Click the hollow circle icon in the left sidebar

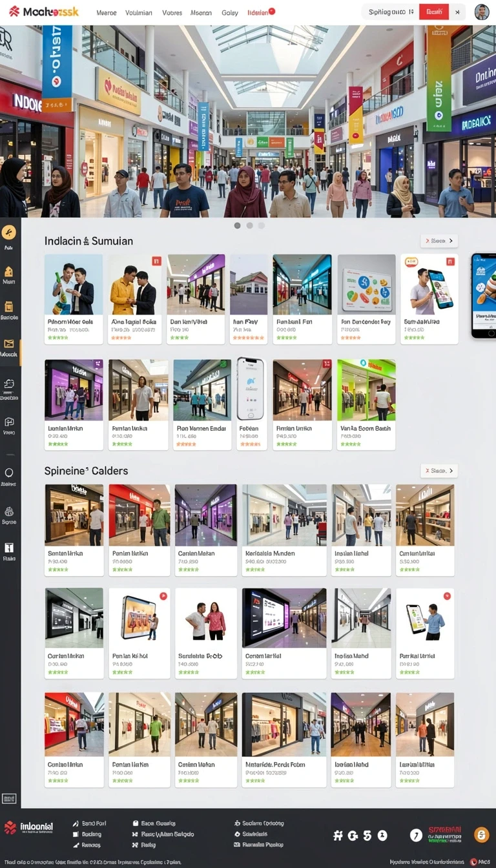point(9,473)
